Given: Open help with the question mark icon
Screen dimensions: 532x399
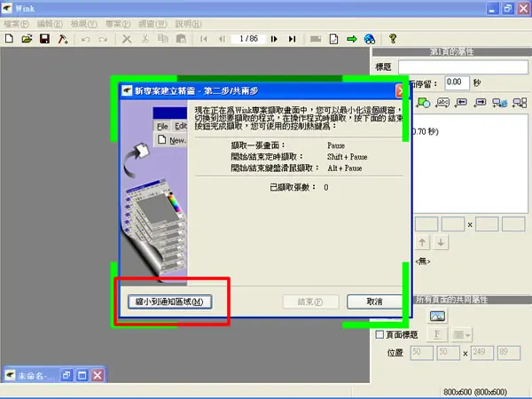Looking at the screenshot, I should pos(393,38).
